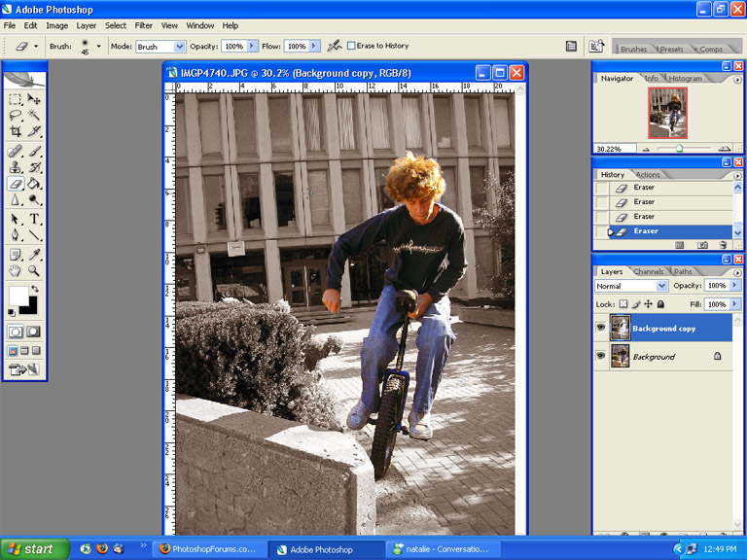
Task: Select the Crop tool
Action: point(16,130)
